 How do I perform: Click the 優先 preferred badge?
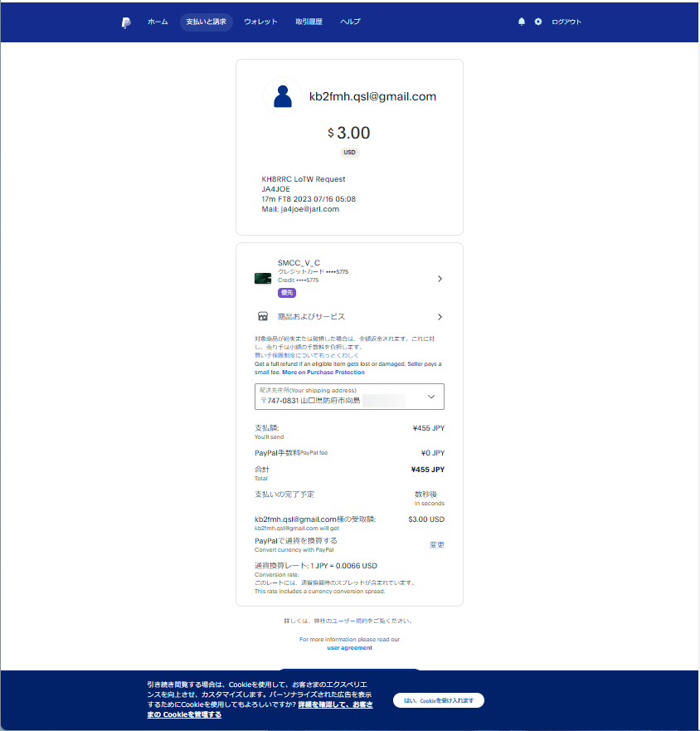[287, 293]
